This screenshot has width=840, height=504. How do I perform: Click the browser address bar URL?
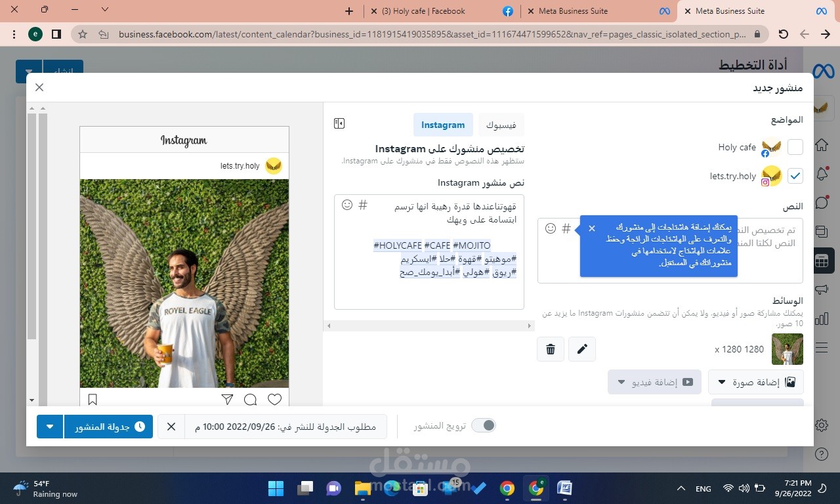click(x=432, y=34)
